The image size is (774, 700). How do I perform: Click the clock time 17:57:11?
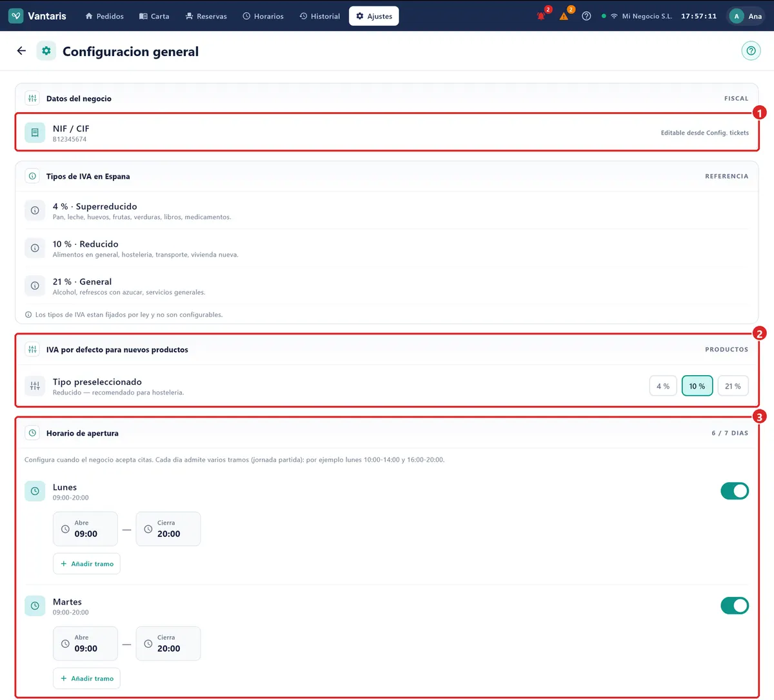point(699,16)
